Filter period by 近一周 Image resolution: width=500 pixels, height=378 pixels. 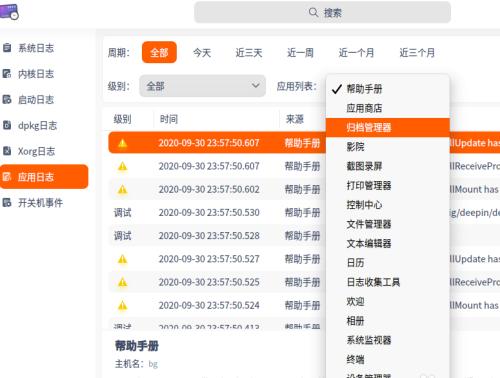point(300,53)
